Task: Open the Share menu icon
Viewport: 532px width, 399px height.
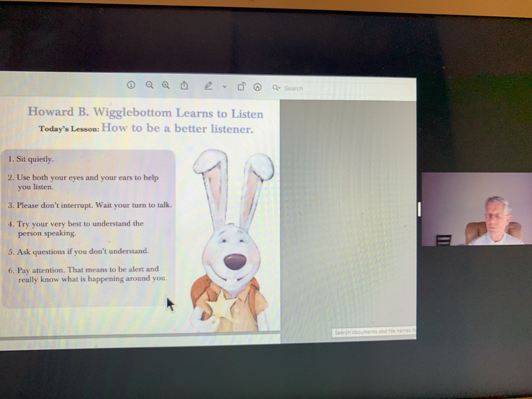Action: [x=185, y=86]
